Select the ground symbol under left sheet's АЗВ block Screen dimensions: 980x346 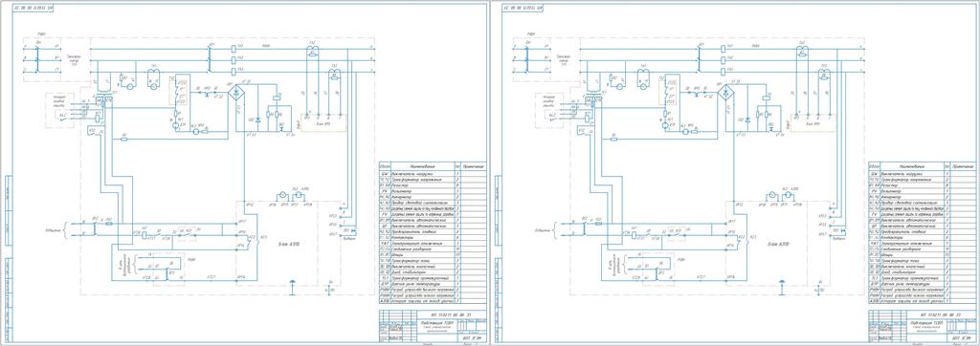pyautogui.click(x=291, y=283)
